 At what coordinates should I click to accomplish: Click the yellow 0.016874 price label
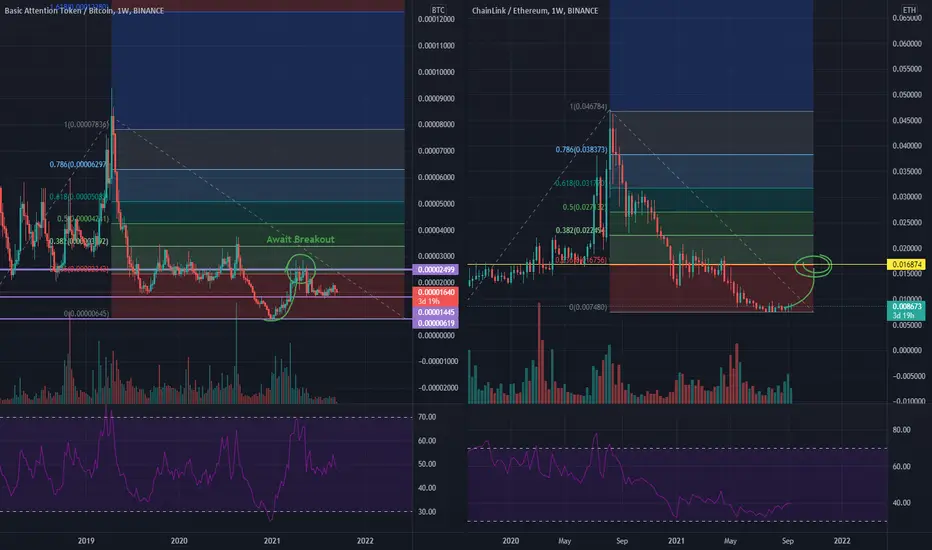(906, 265)
